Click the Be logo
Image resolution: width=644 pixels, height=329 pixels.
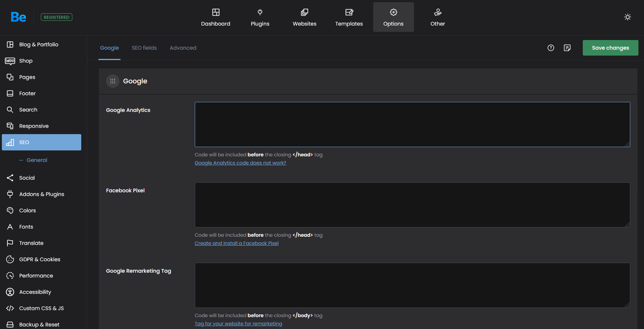(x=18, y=17)
